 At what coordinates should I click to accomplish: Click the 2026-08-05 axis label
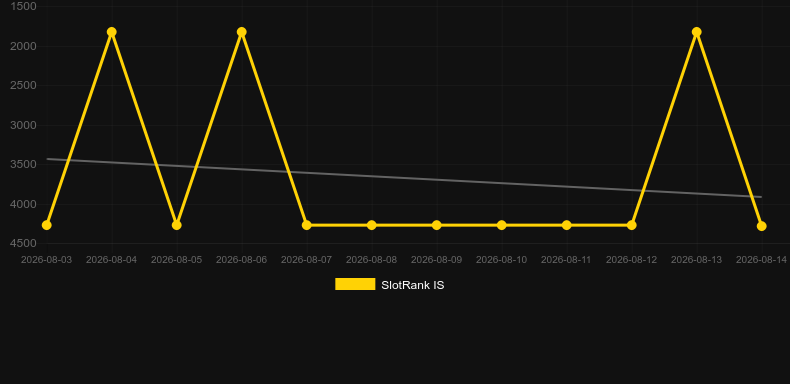pos(176,260)
